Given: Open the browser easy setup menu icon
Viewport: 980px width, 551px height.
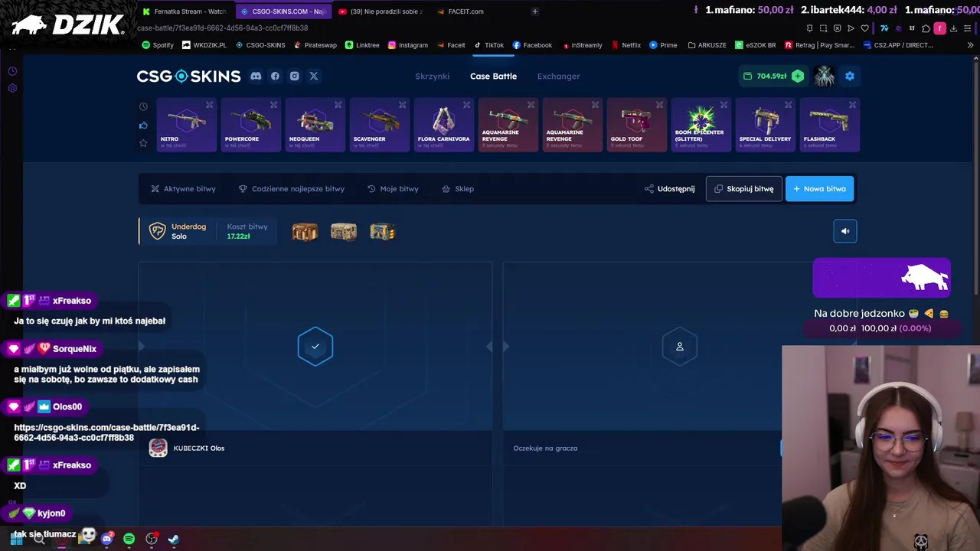Looking at the screenshot, I should coord(967,28).
